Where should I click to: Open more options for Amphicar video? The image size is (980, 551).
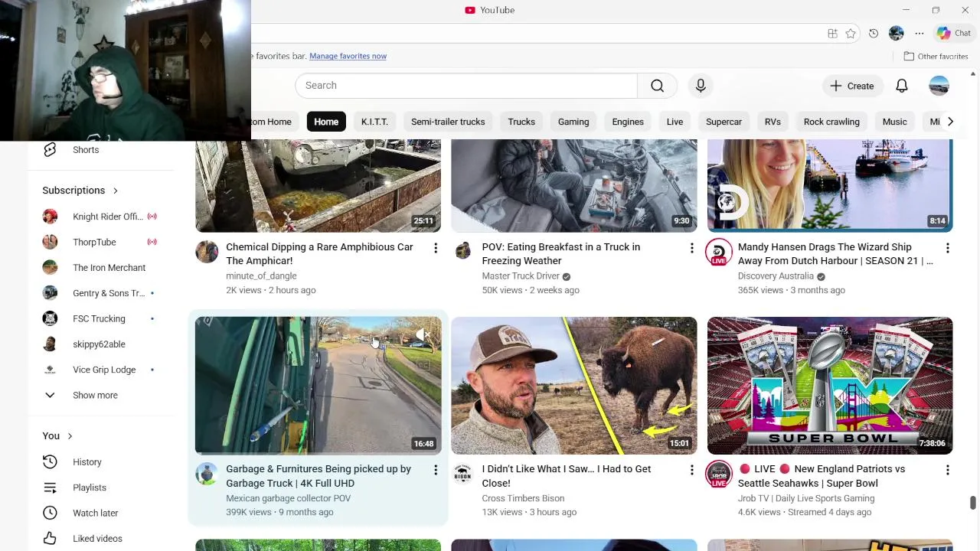pos(436,248)
